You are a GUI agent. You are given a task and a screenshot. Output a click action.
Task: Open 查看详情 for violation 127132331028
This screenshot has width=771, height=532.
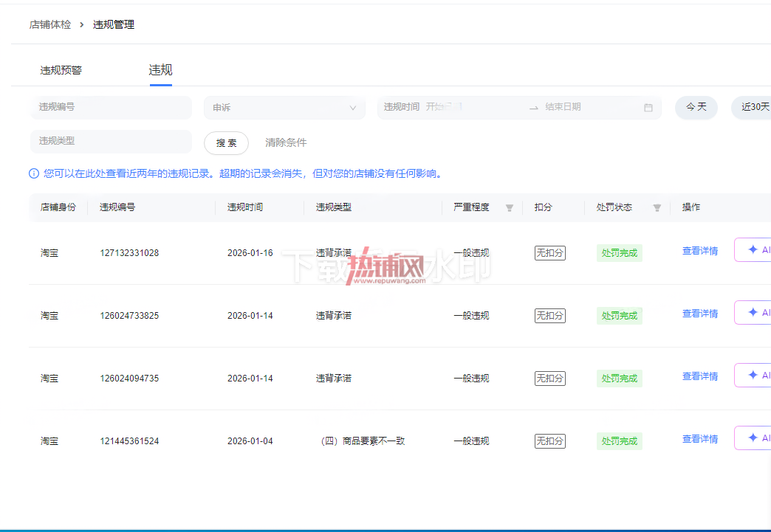click(x=699, y=251)
